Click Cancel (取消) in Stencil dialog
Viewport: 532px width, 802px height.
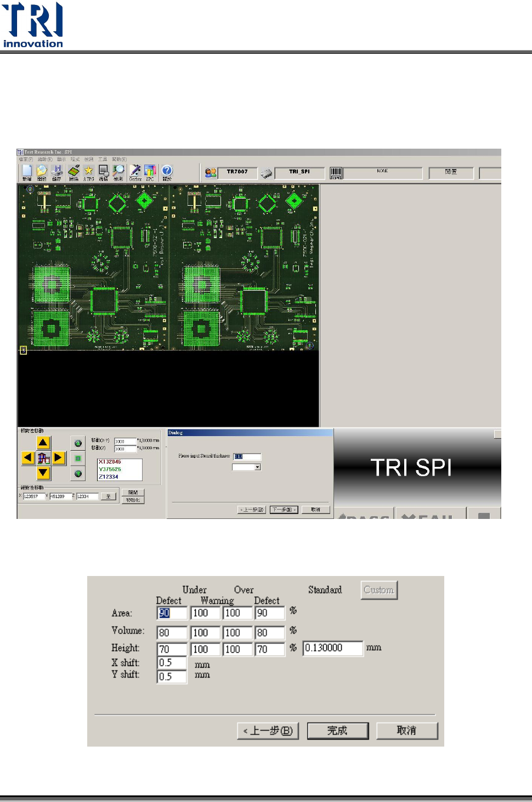(x=315, y=510)
